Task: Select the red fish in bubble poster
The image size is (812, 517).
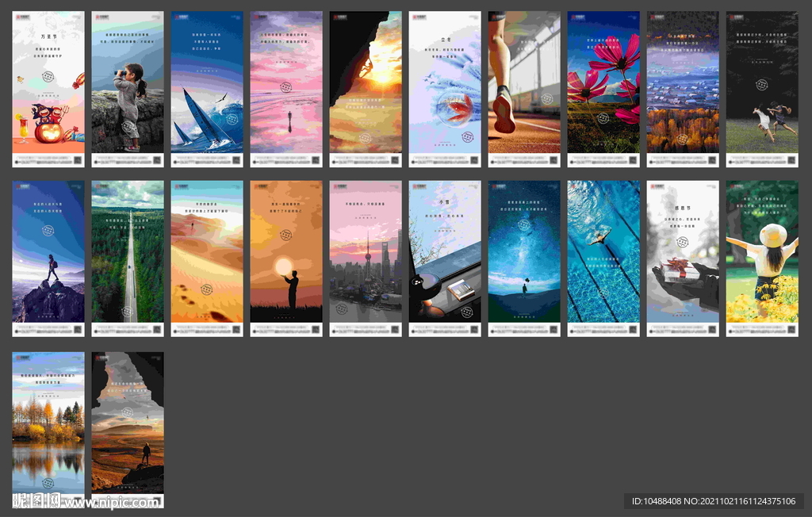Action: [444, 89]
